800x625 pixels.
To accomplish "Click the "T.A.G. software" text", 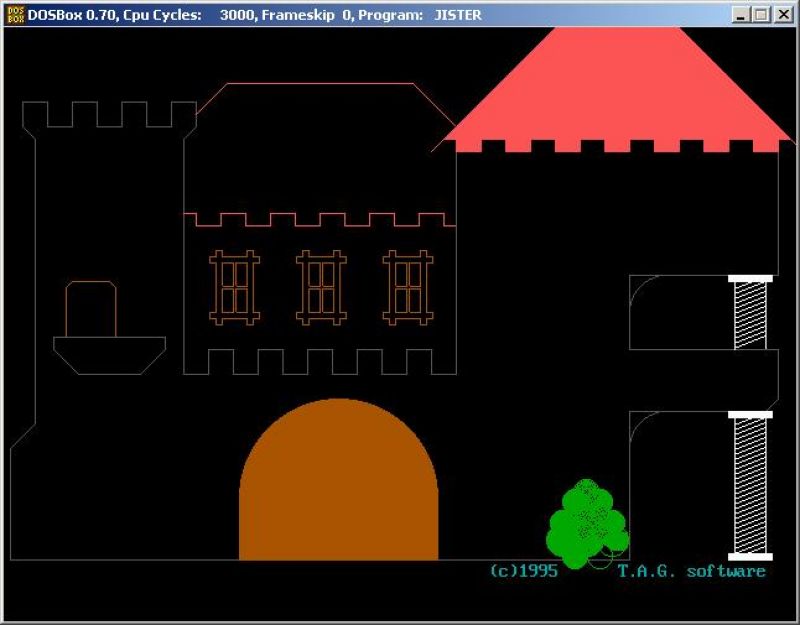I will click(x=692, y=571).
